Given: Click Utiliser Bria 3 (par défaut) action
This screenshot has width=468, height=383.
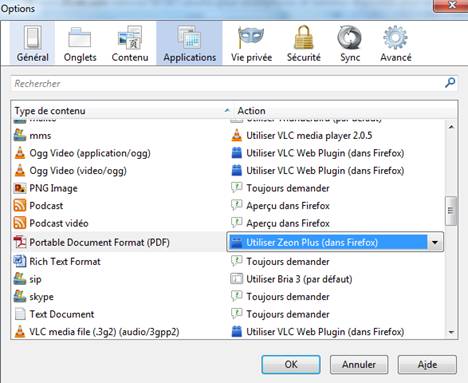Looking at the screenshot, I should coord(299,279).
